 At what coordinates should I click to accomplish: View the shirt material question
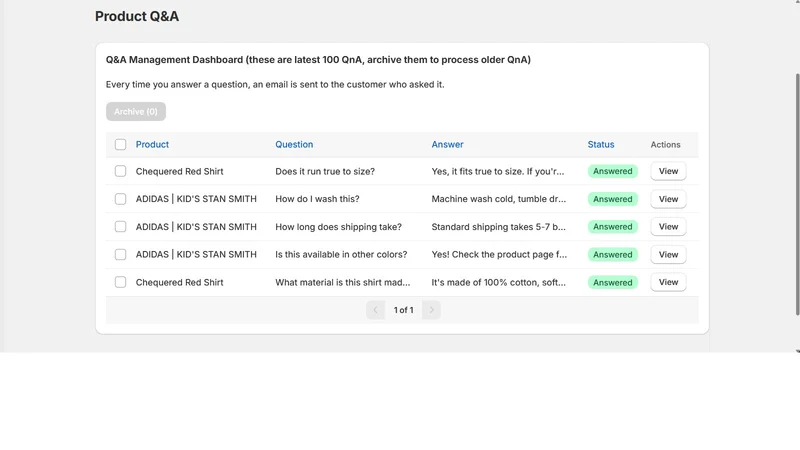(668, 282)
